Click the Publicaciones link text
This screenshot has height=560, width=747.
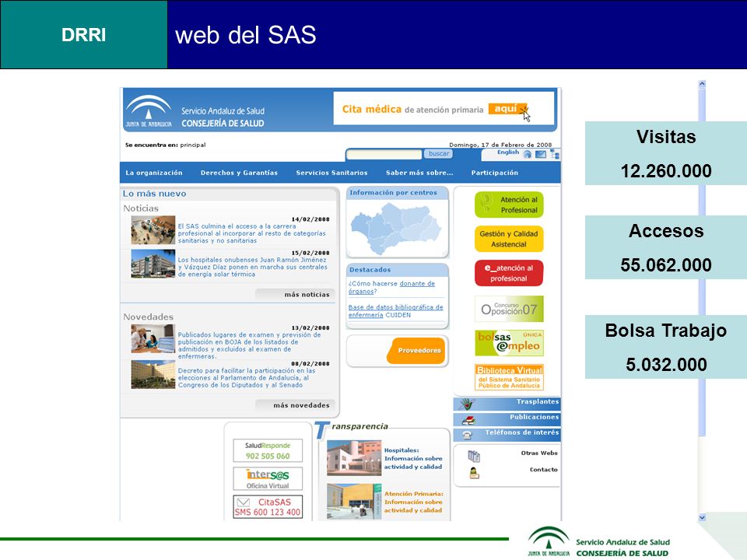coord(534,417)
